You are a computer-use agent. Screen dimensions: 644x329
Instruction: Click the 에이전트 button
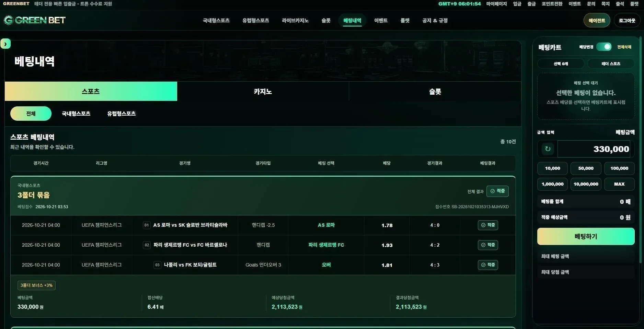(x=597, y=20)
